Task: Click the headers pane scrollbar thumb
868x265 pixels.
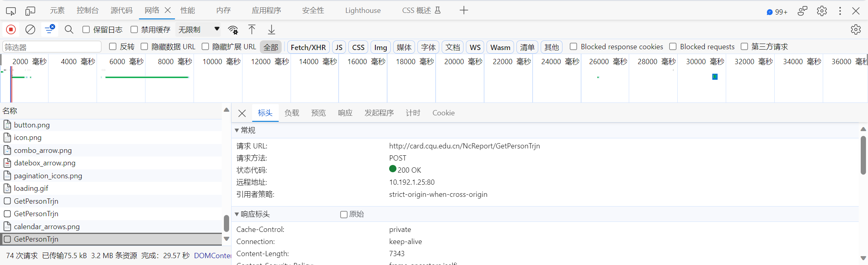Action: pos(863,155)
